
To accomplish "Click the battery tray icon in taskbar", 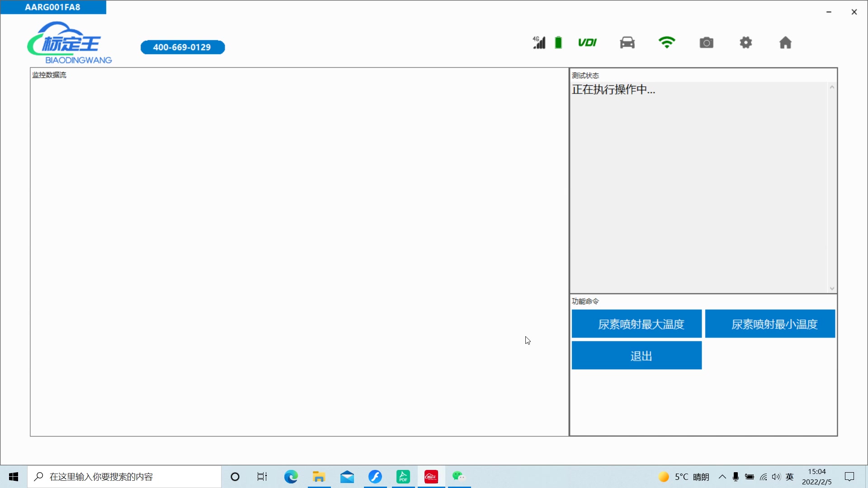I will click(750, 477).
